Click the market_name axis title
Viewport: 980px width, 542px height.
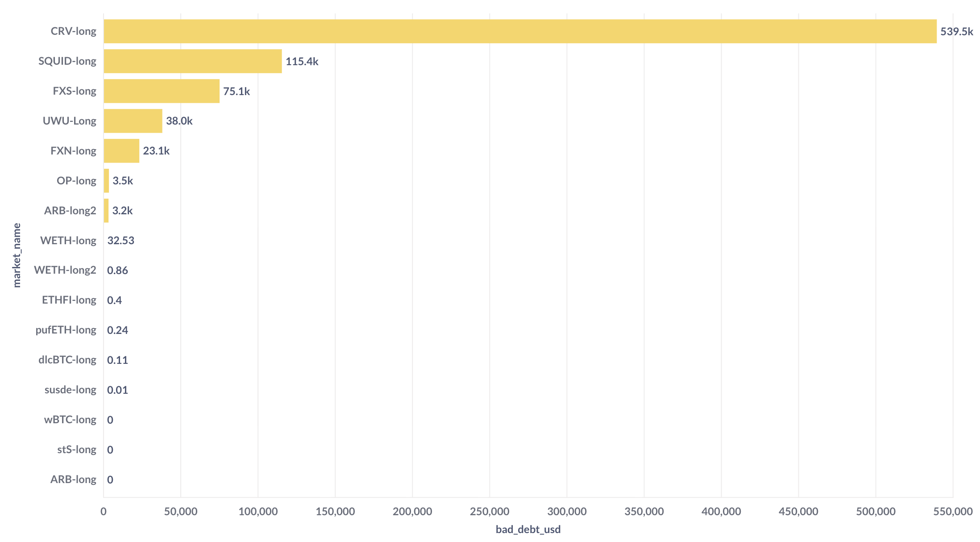click(17, 255)
